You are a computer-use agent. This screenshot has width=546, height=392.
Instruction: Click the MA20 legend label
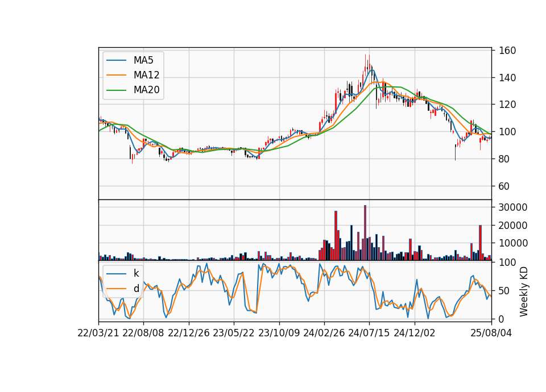pyautogui.click(x=146, y=90)
